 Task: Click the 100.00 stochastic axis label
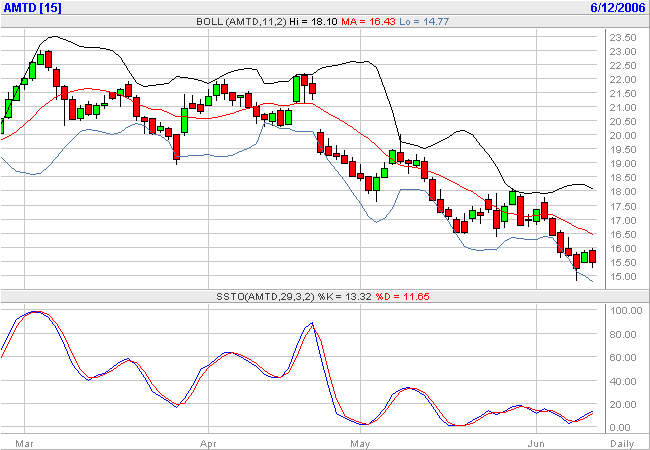(626, 311)
